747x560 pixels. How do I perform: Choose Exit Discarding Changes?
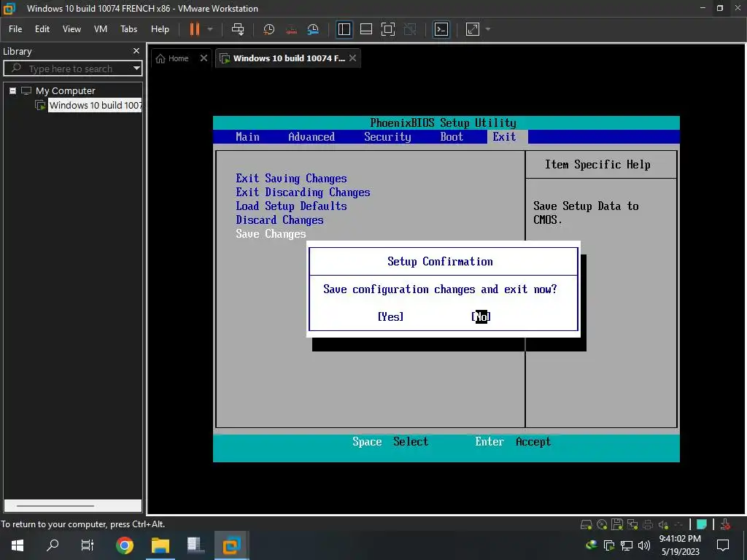click(x=303, y=192)
